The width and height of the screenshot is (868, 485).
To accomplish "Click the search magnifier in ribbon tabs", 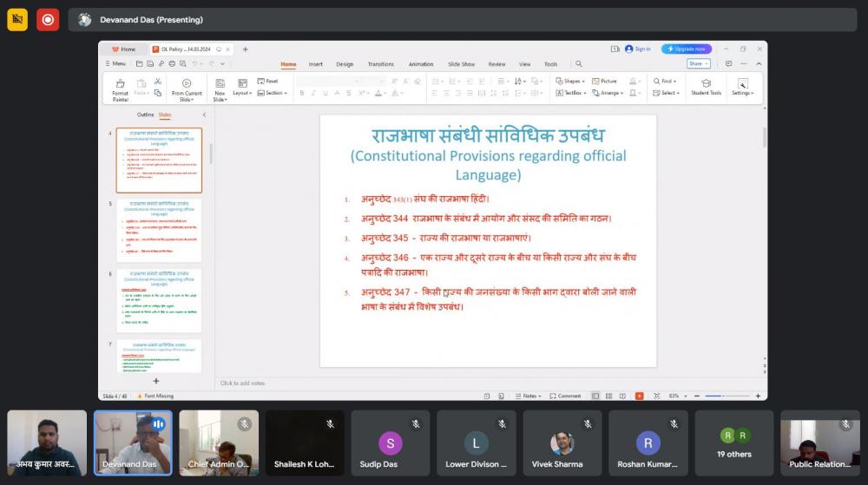I will [579, 64].
